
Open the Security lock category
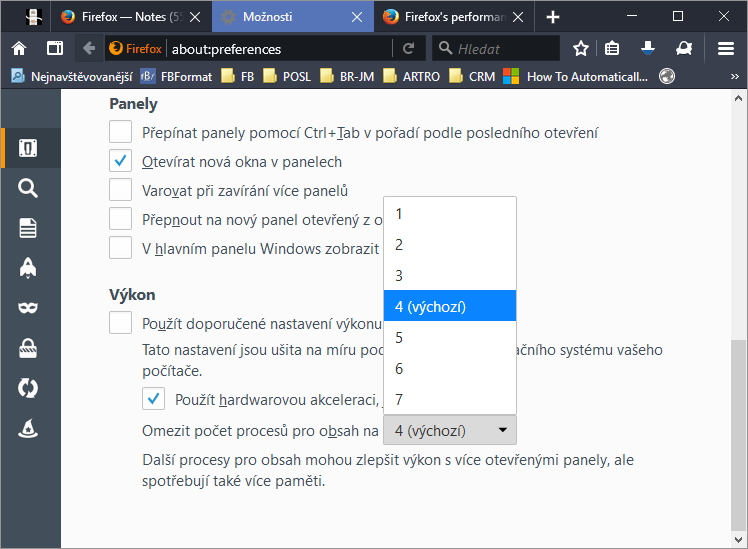[x=28, y=348]
